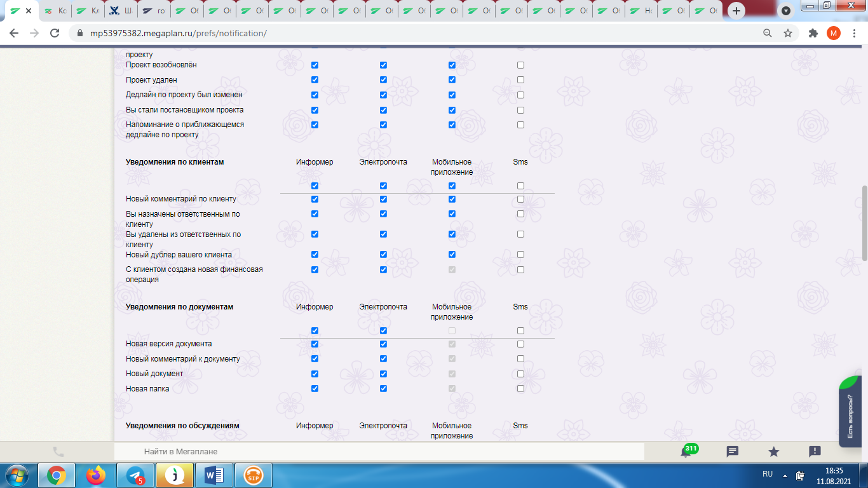
Task: Uncheck Информер for 'Проект возобновлён'
Action: (315, 65)
